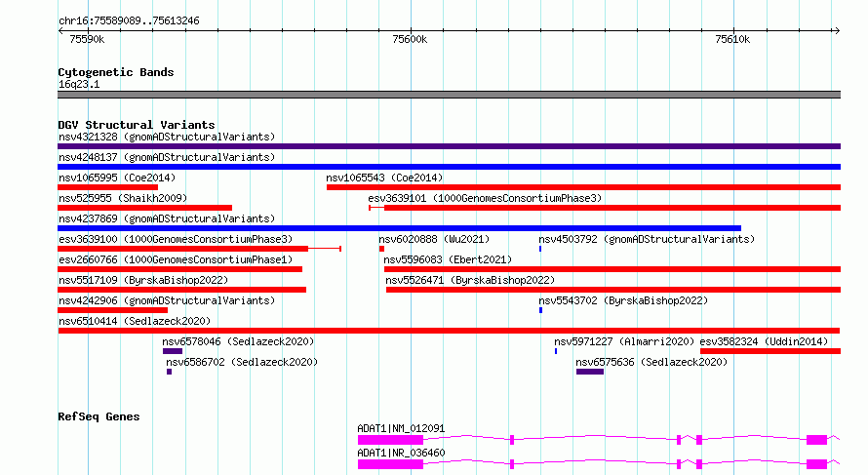Select the nsv6575636 (Sedlazeck2020) label
Image resolution: width=868 pixels, height=475 pixels.
[x=651, y=362]
